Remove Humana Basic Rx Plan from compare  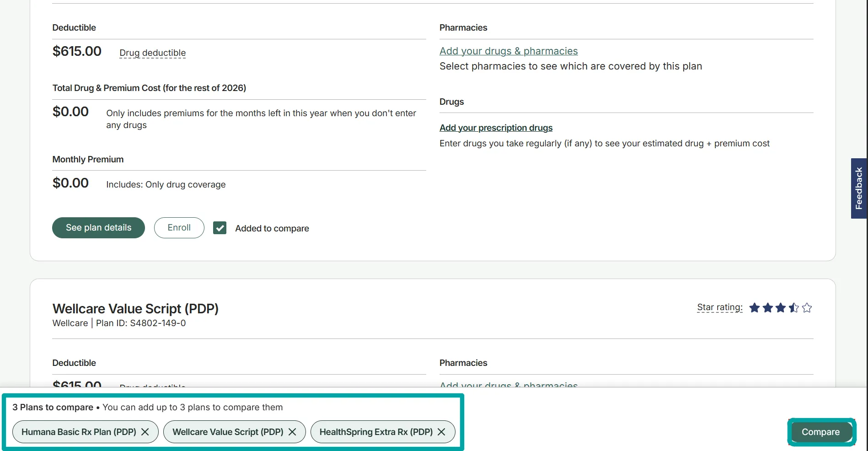[145, 432]
